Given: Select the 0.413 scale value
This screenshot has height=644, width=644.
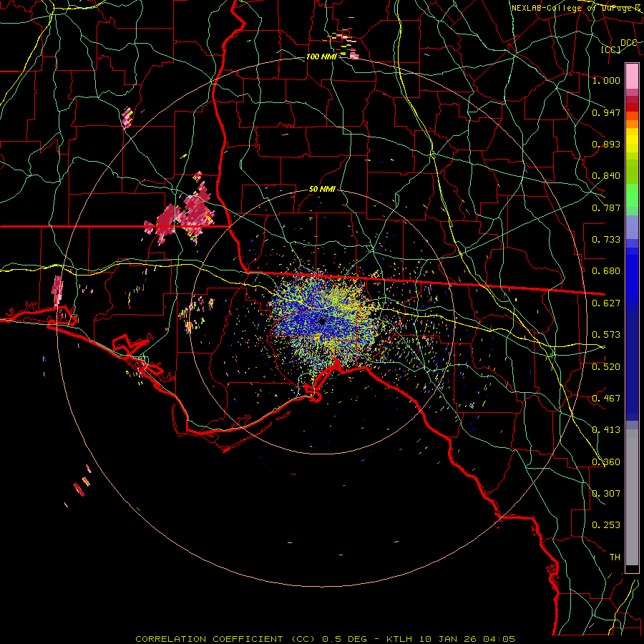Looking at the screenshot, I should (606, 430).
